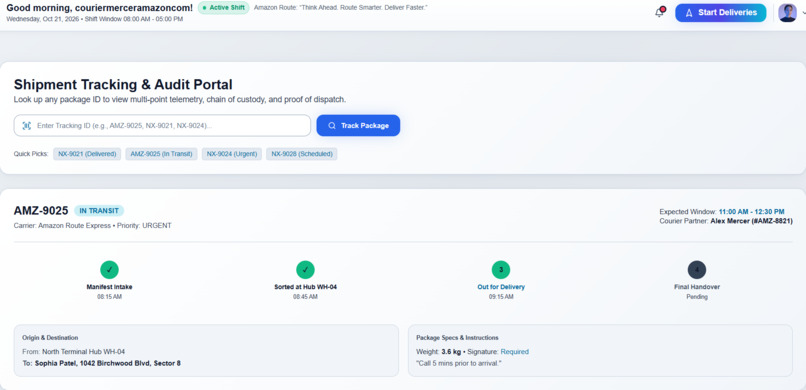Select quick pick AMZ-9025 (In Transit)
The image size is (806, 390).
pos(161,154)
